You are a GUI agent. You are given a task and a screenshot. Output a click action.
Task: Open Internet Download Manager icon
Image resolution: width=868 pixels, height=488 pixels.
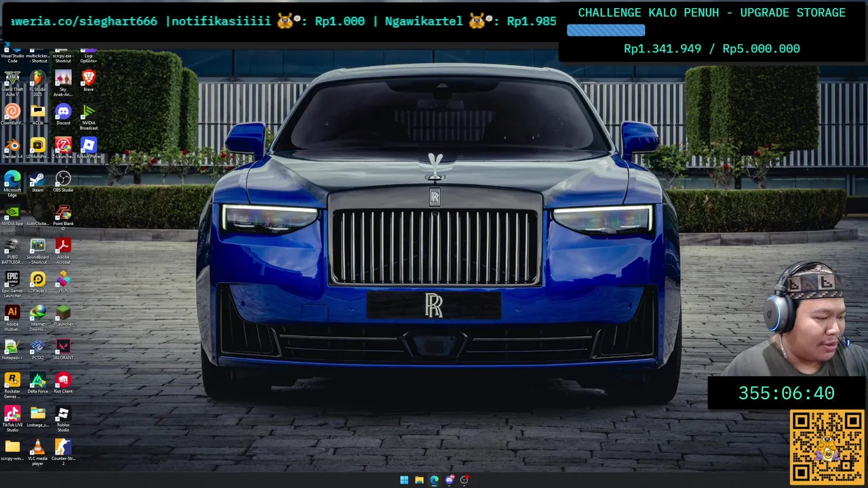[37, 318]
